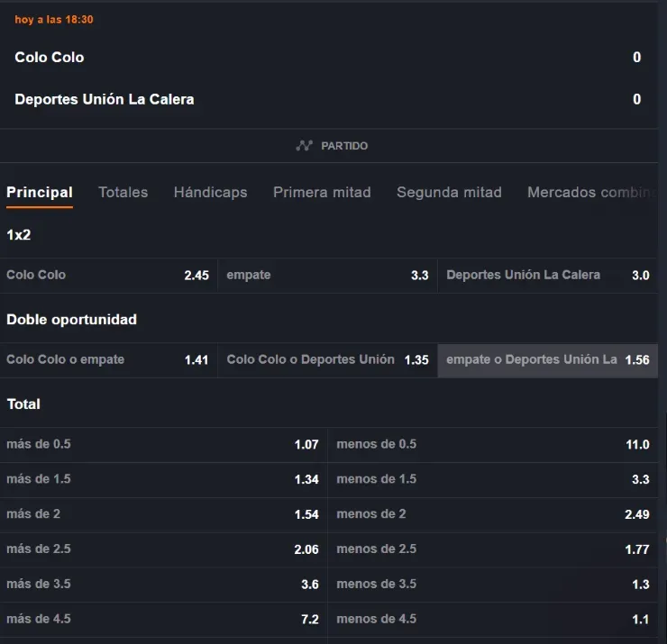Open the Hándicaps tab
Screen dimensions: 667x644
tap(210, 192)
